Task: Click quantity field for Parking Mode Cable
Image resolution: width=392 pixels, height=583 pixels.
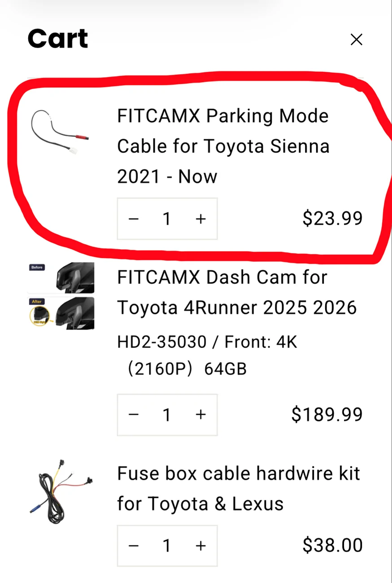Action: 167,219
